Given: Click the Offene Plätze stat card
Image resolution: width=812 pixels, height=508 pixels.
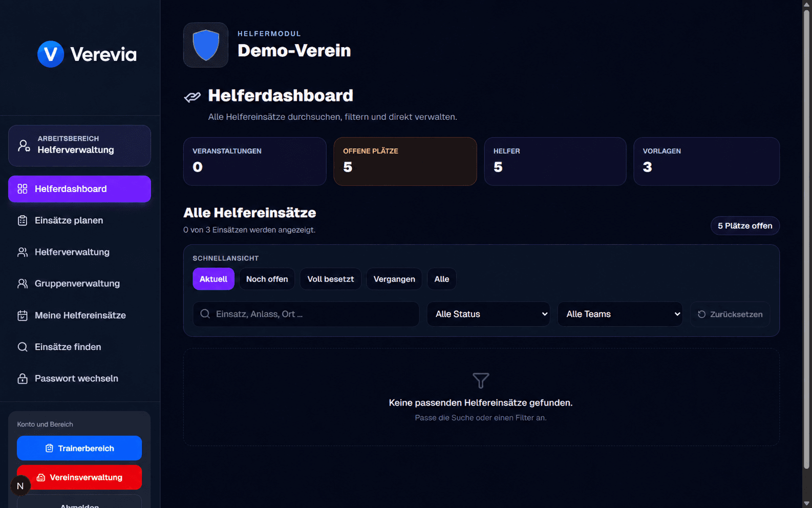Looking at the screenshot, I should pos(405,161).
